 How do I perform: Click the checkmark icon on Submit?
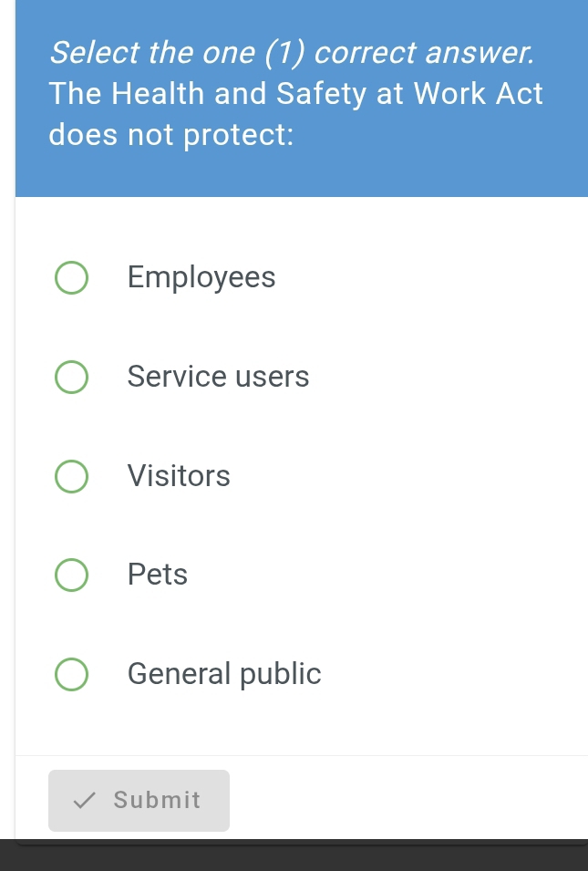[x=85, y=800]
